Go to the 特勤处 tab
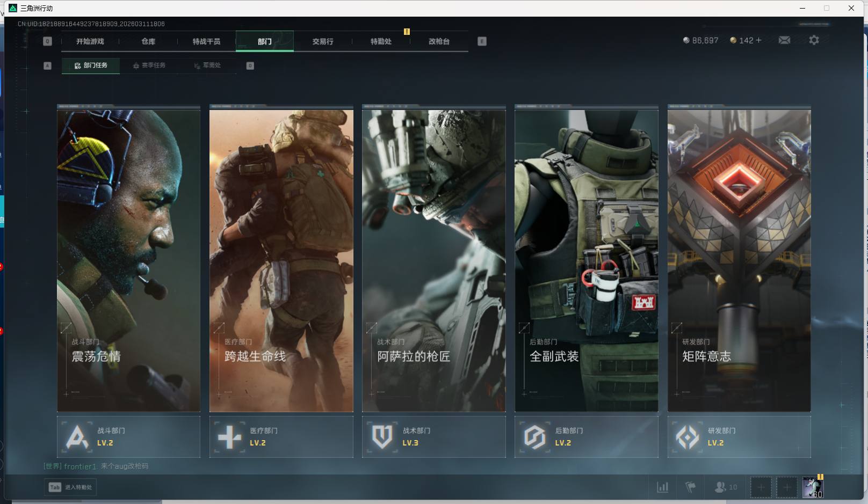 tap(381, 41)
